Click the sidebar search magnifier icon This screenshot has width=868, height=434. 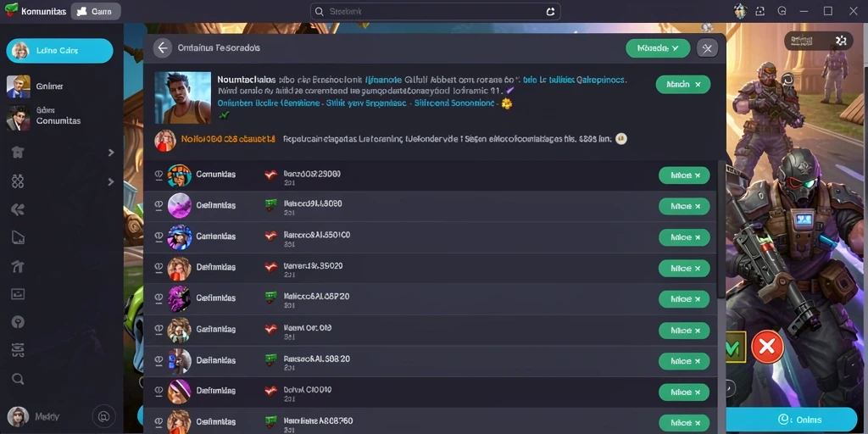(x=18, y=379)
